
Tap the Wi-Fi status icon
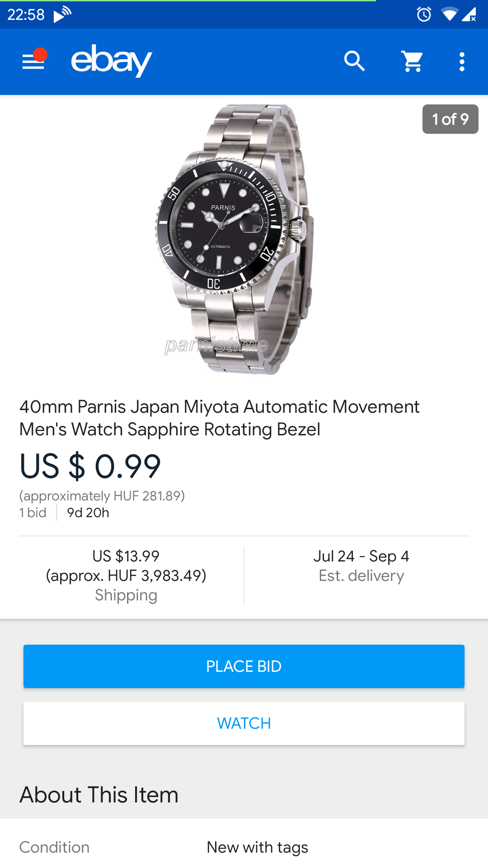pos(449,14)
